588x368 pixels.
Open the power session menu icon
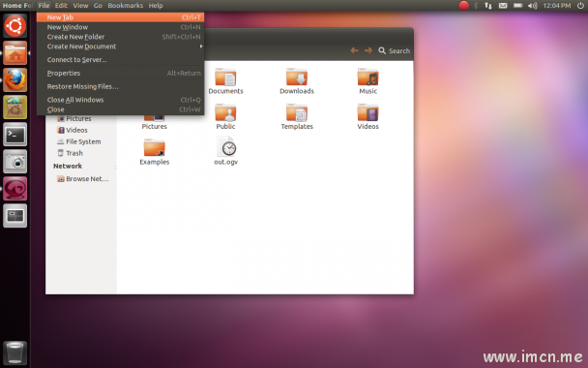click(580, 5)
